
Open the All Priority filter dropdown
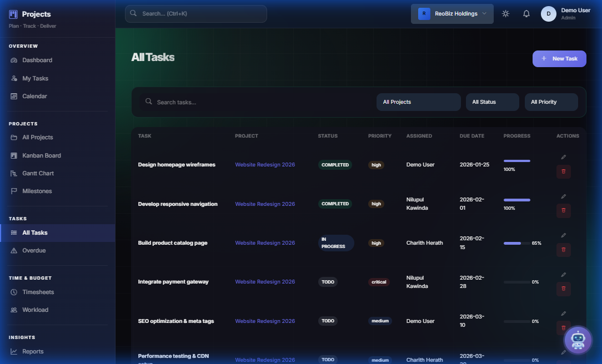point(551,102)
